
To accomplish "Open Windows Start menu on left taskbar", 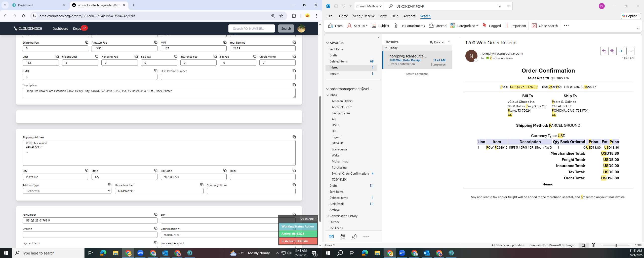I will [6, 253].
